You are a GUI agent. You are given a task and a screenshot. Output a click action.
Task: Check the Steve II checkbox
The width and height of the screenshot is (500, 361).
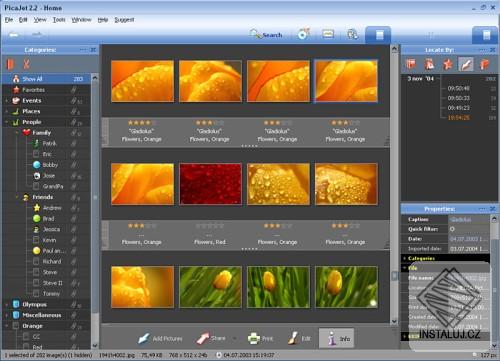pyautogui.click(x=36, y=283)
